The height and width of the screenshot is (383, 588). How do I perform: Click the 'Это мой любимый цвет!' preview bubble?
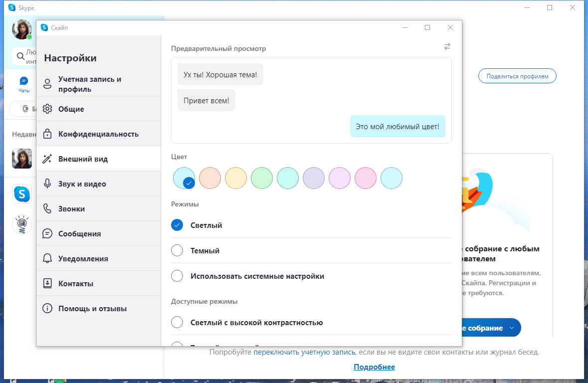click(397, 126)
